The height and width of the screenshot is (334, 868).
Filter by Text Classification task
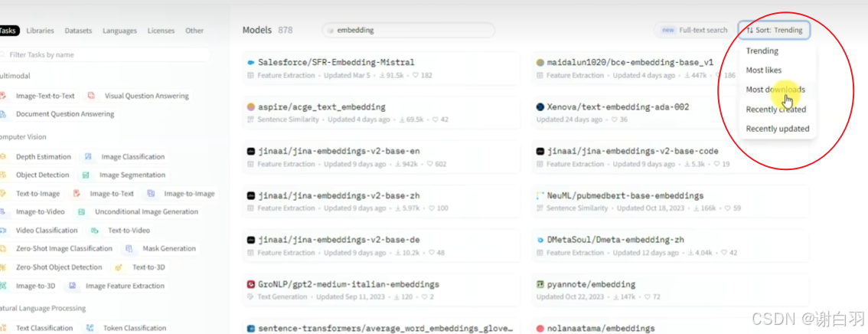point(38,328)
